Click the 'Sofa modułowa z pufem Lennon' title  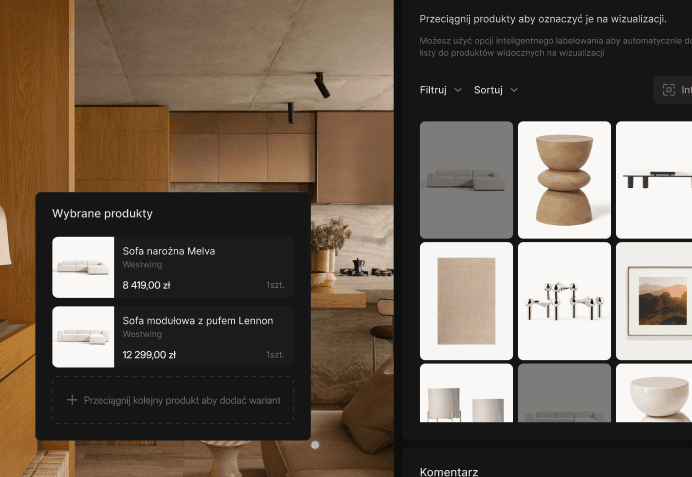198,321
